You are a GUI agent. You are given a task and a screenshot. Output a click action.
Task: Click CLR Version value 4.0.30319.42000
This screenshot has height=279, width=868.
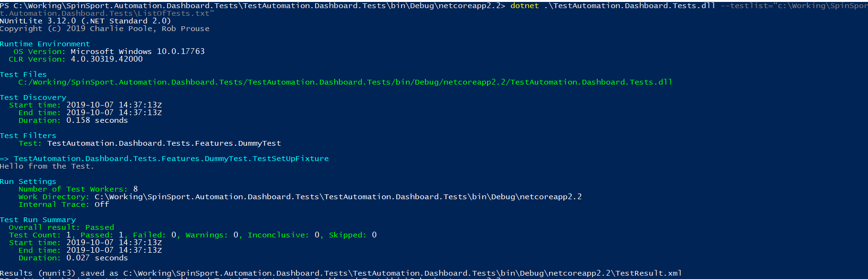pyautogui.click(x=106, y=59)
